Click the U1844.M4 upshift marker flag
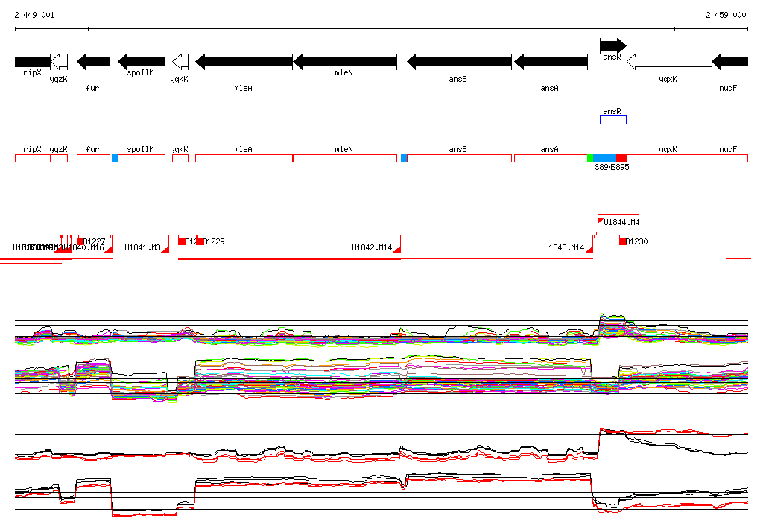The width and height of the screenshot is (763, 532). click(601, 221)
